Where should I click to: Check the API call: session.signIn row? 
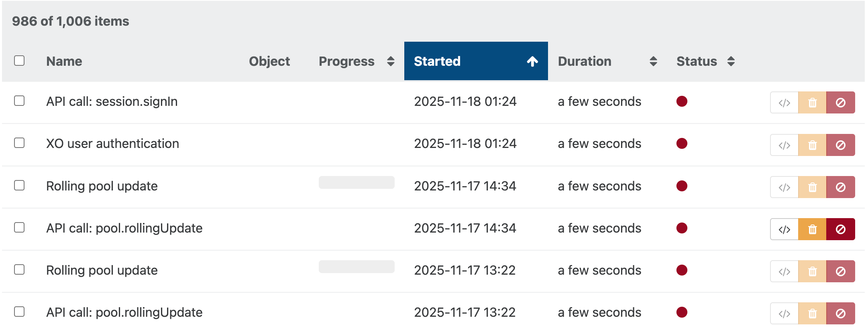coord(19,101)
